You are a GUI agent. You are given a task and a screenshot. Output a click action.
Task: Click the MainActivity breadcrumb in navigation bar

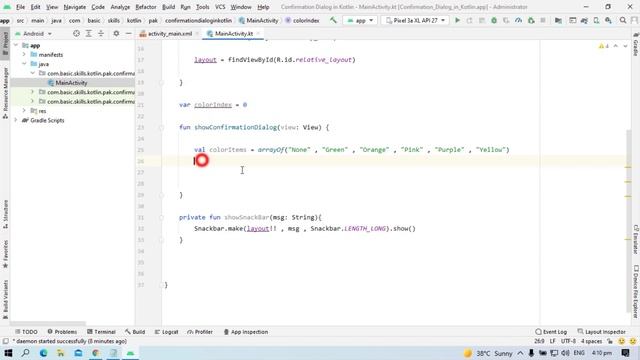coord(259,20)
